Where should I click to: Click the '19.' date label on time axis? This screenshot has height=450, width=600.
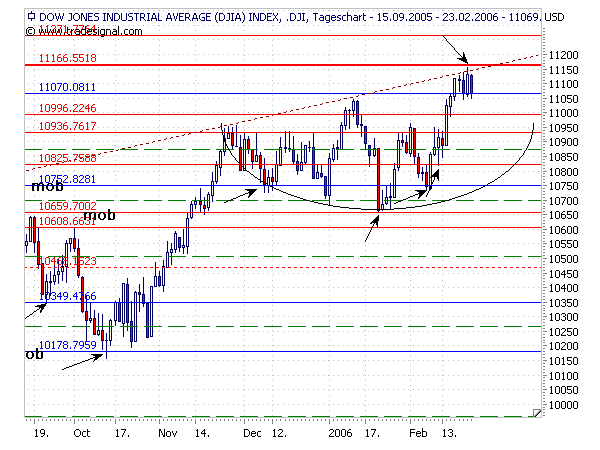tap(41, 434)
